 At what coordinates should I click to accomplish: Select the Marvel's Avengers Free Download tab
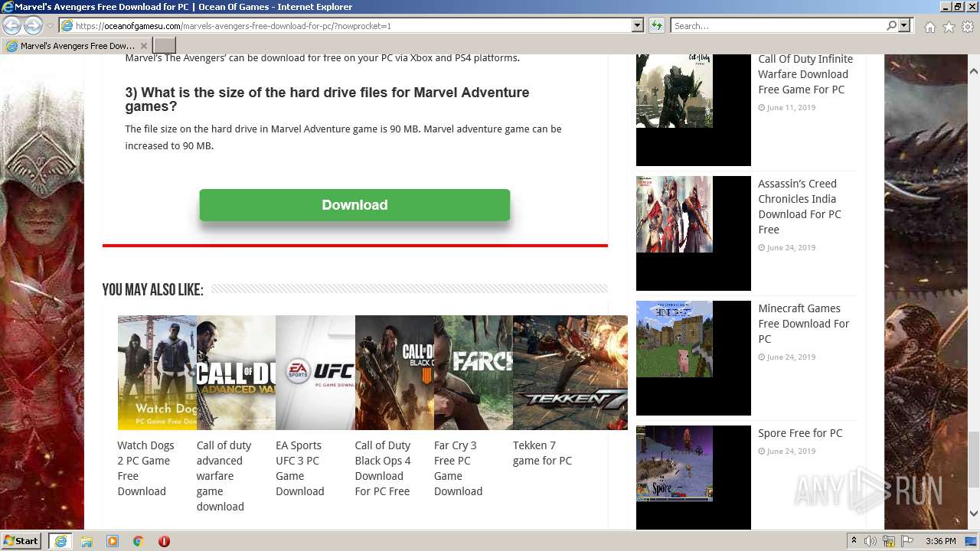click(77, 46)
